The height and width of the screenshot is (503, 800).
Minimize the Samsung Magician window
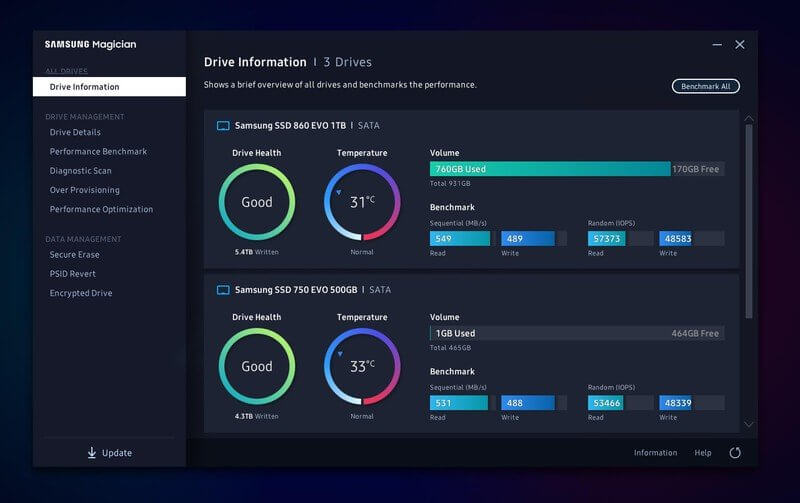point(717,45)
